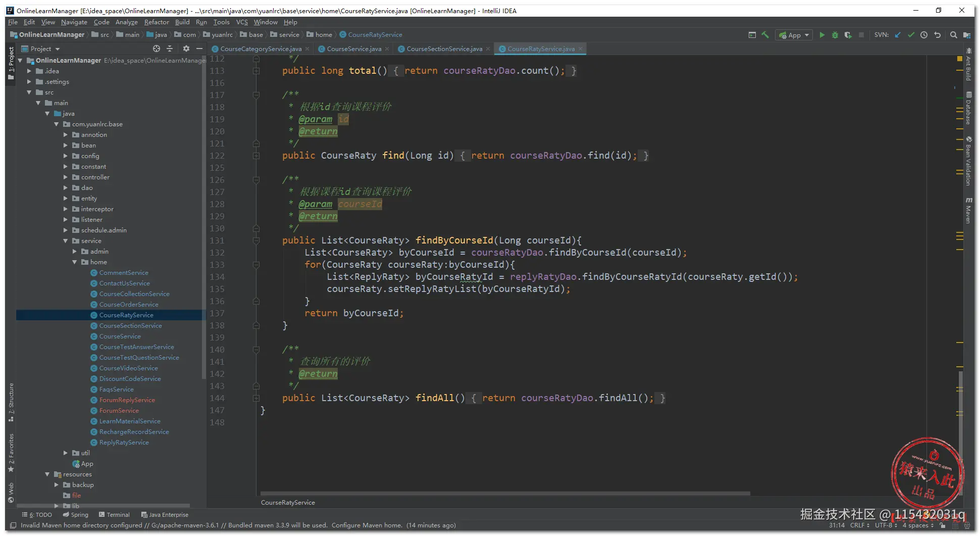The image size is (980, 536).
Task: Open Search Everywhere magnifier icon
Action: coord(953,35)
